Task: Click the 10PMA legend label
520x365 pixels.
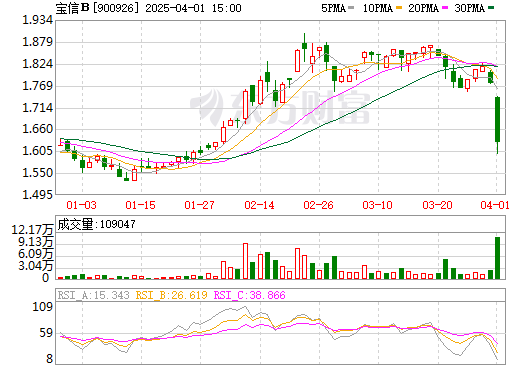Action: coord(378,8)
